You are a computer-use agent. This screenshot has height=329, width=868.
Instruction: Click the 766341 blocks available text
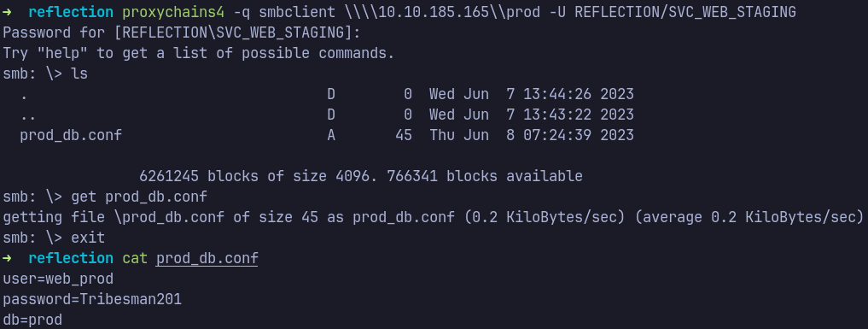(x=485, y=177)
